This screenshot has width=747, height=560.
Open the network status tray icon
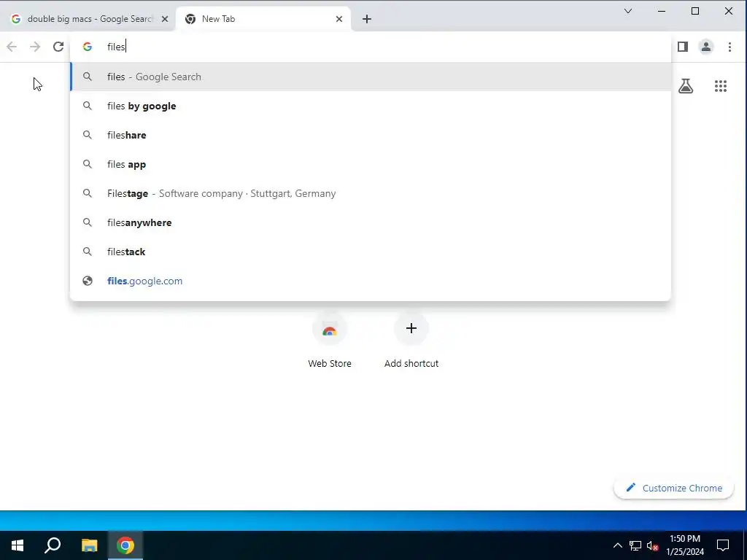pos(635,545)
